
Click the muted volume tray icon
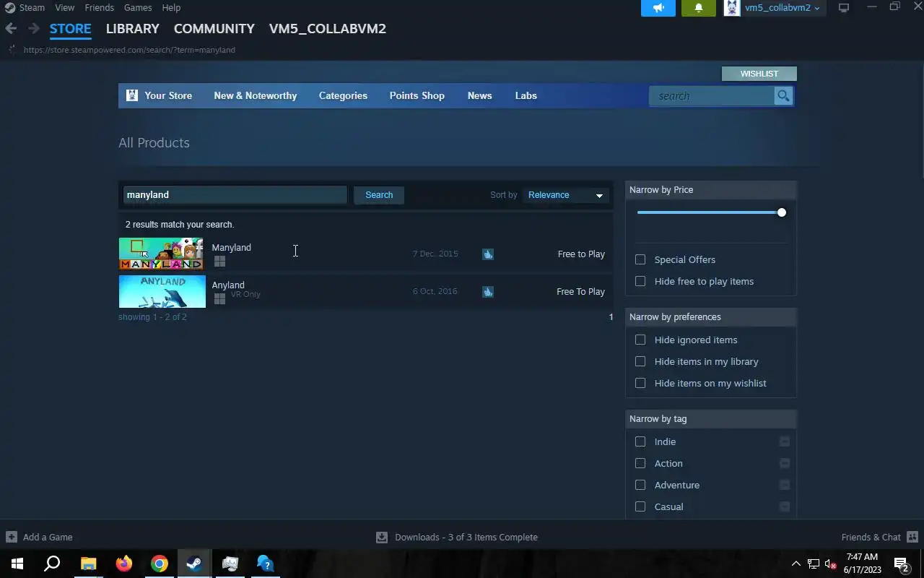(830, 564)
